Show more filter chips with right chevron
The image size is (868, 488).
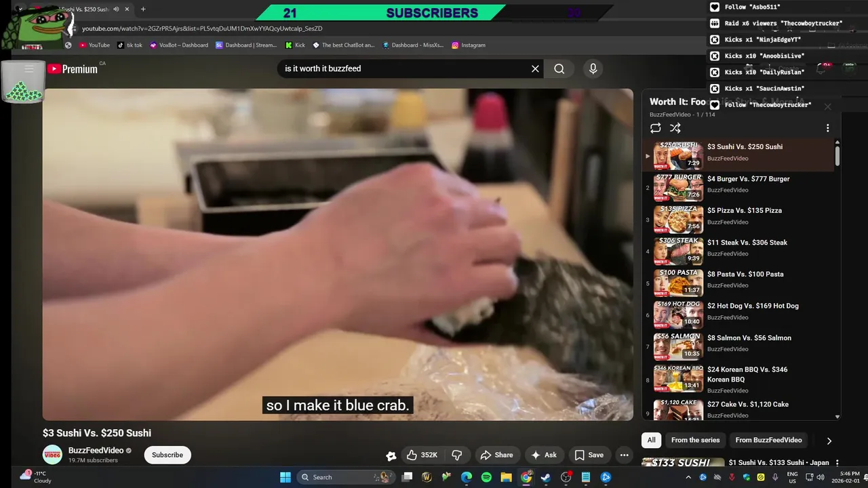(829, 441)
